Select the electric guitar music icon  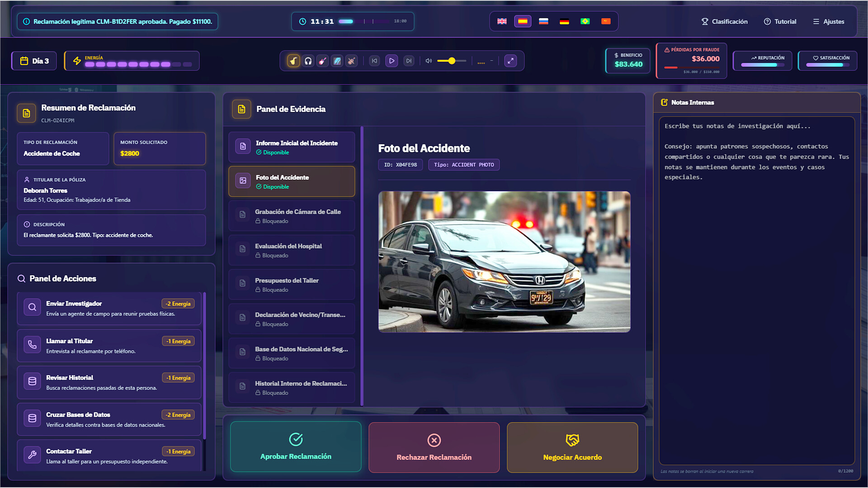[322, 61]
